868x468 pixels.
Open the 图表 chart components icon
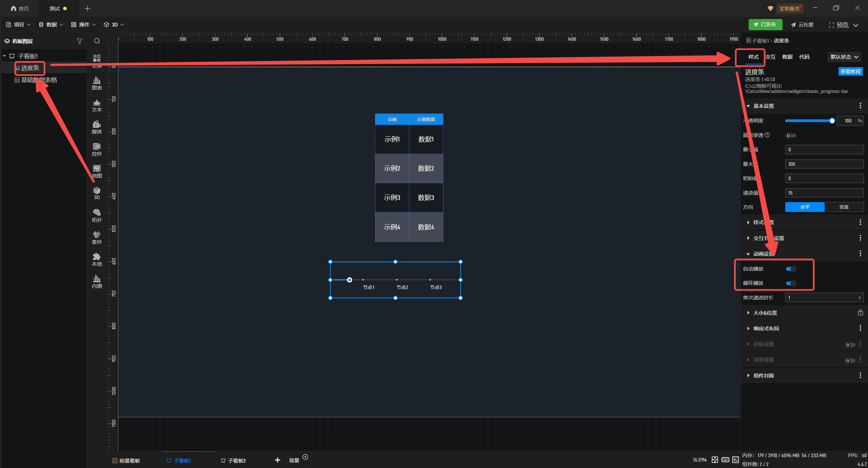(97, 83)
